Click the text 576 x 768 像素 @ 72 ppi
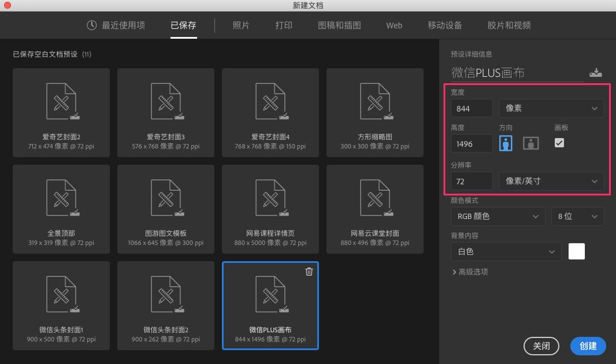This screenshot has width=616, height=364. click(x=166, y=146)
